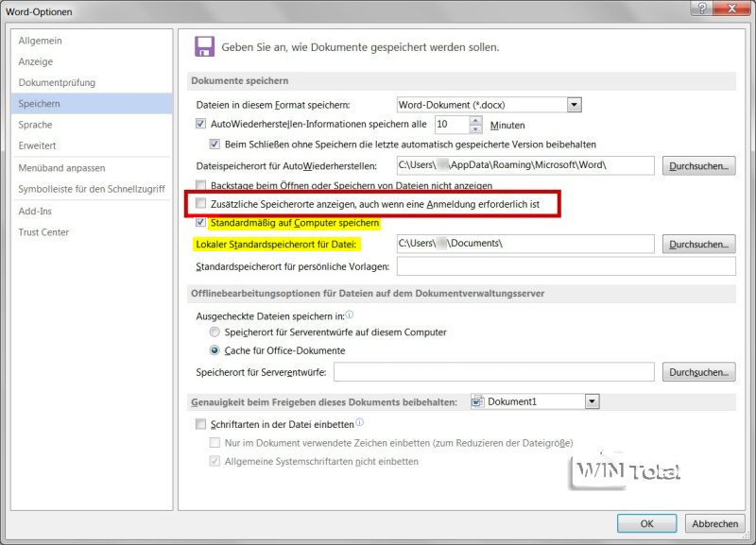
Task: Click the 'Offlinebearbeitungsoptionen für Dateien' section heading
Action: (368, 294)
